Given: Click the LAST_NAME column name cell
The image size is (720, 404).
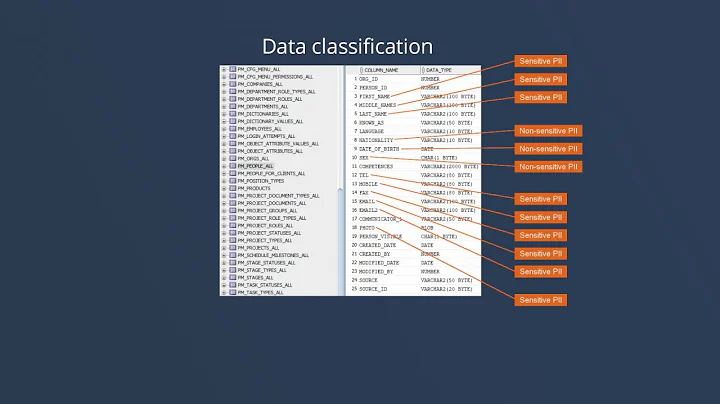Looking at the screenshot, I should 373,114.
